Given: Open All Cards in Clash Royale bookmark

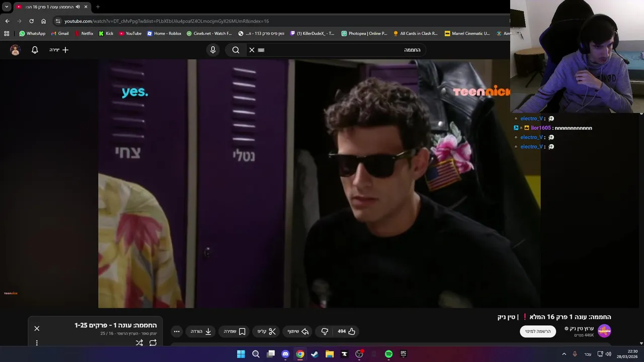Looking at the screenshot, I should click(x=416, y=34).
